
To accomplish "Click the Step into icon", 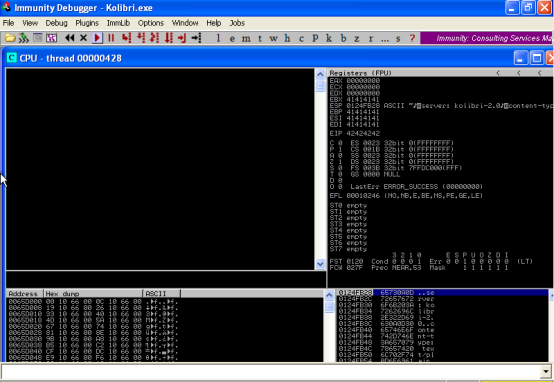I will tap(126, 38).
